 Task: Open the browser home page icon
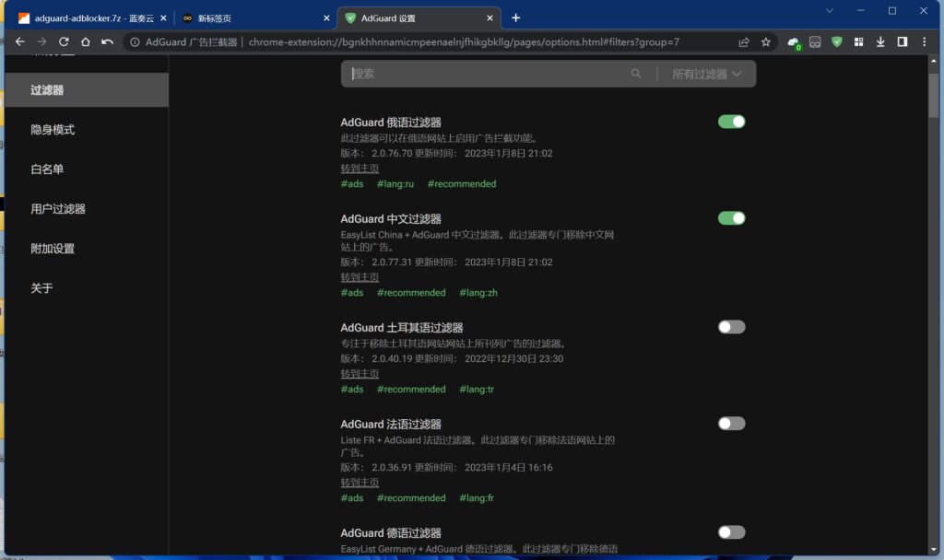[86, 42]
